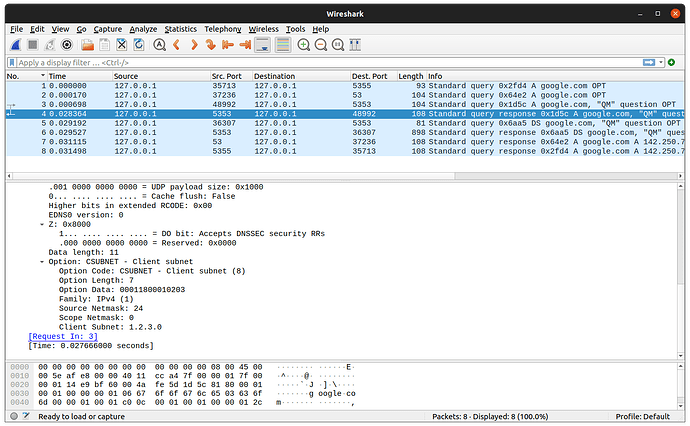Image resolution: width=690 pixels, height=426 pixels.
Task: Sort by the Src. Port column header
Action: tap(231, 76)
